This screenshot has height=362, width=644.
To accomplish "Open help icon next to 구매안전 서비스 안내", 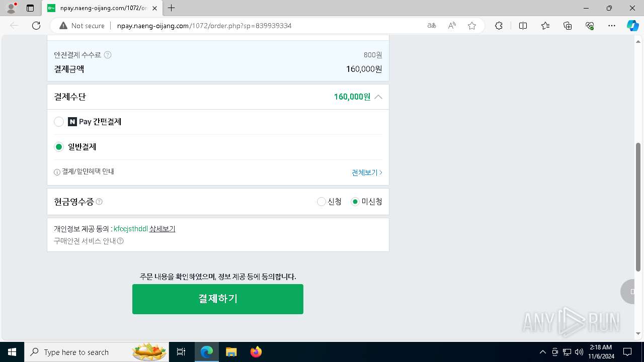I will [120, 241].
